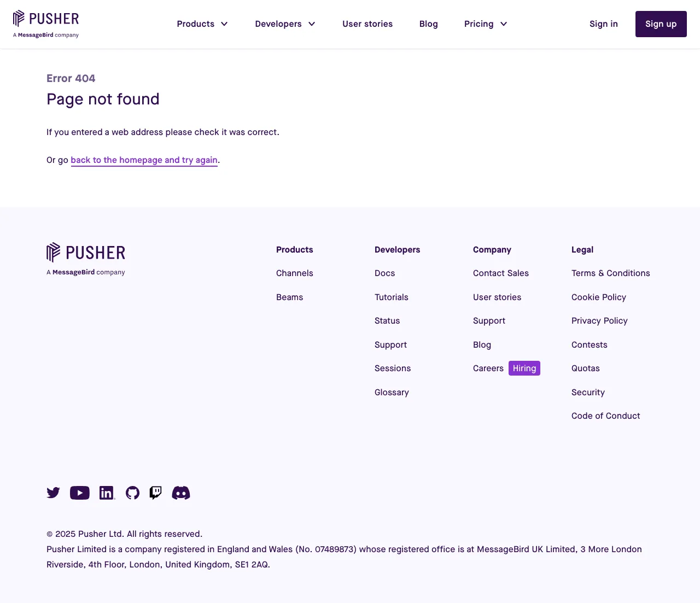The height and width of the screenshot is (603, 700).
Task: Open Contact Sales under Company
Action: (x=500, y=273)
